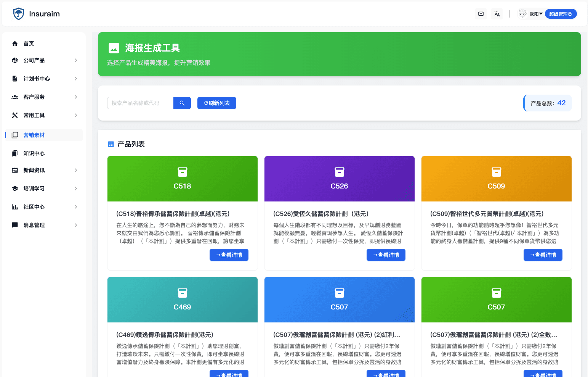
Task: Click the 计划书中心 document icon
Action: point(14,78)
